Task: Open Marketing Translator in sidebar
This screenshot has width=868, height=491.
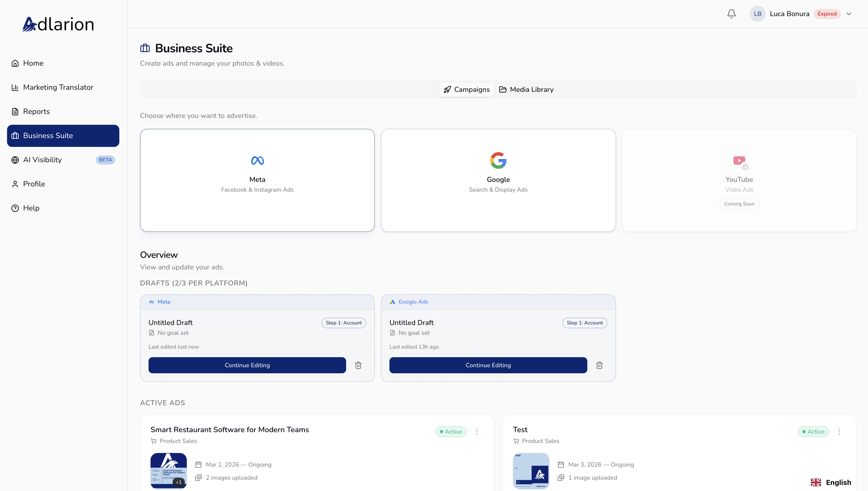Action: pos(58,87)
